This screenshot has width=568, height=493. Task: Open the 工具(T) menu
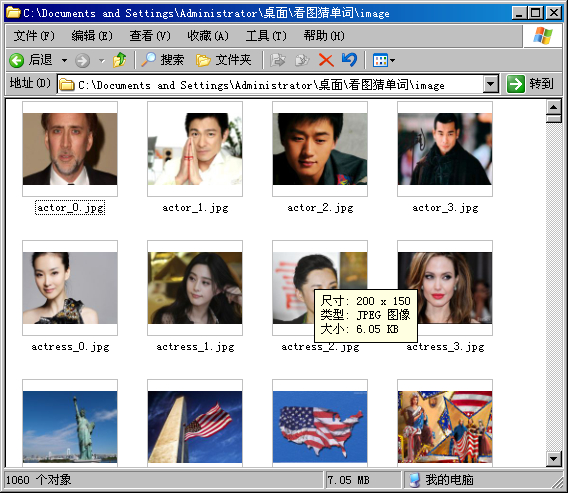[x=266, y=36]
